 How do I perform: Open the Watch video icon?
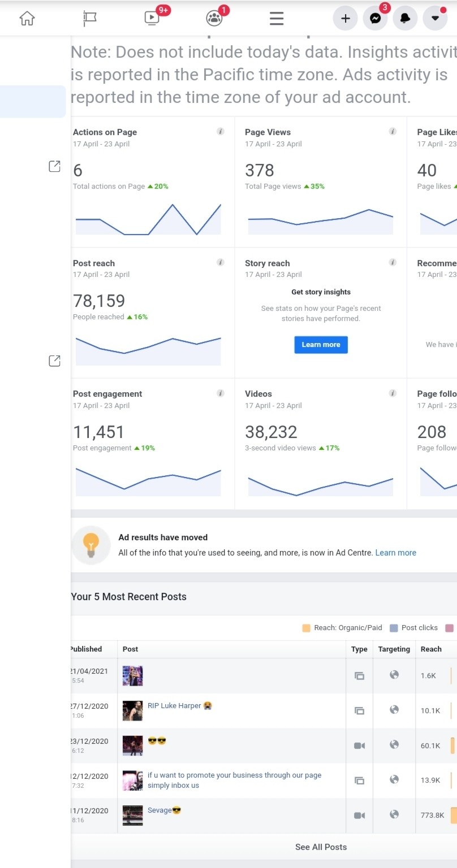point(152,18)
